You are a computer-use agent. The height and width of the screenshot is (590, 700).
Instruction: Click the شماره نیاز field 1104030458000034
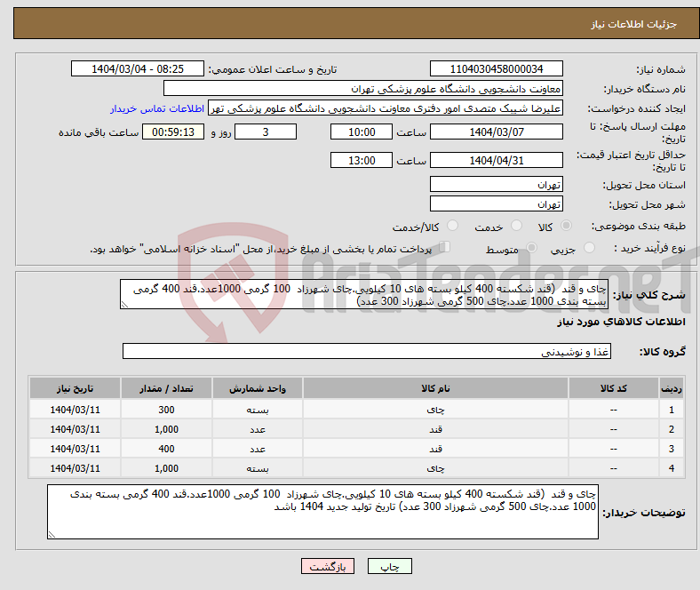point(496,68)
